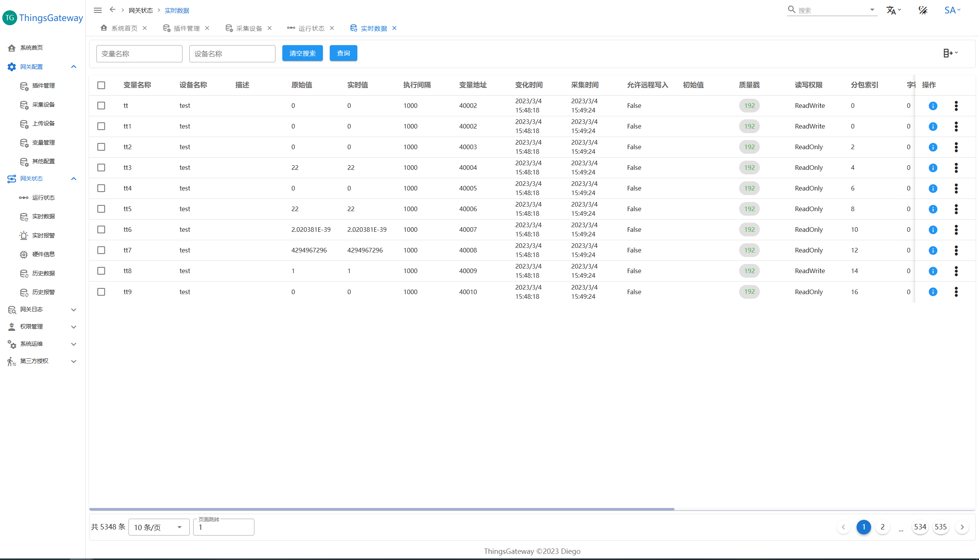Check the select-all header checkbox
The height and width of the screenshot is (560, 979).
point(101,85)
